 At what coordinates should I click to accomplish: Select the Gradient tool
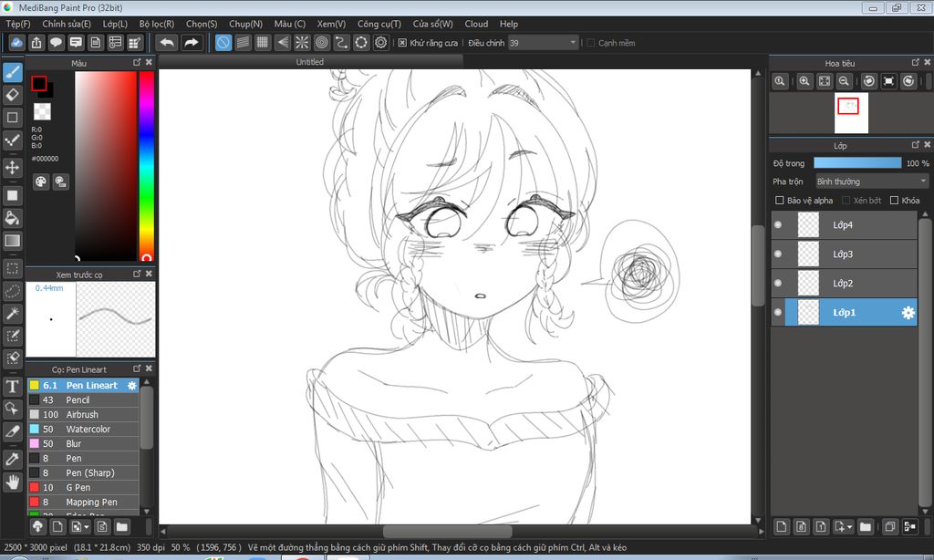click(13, 240)
